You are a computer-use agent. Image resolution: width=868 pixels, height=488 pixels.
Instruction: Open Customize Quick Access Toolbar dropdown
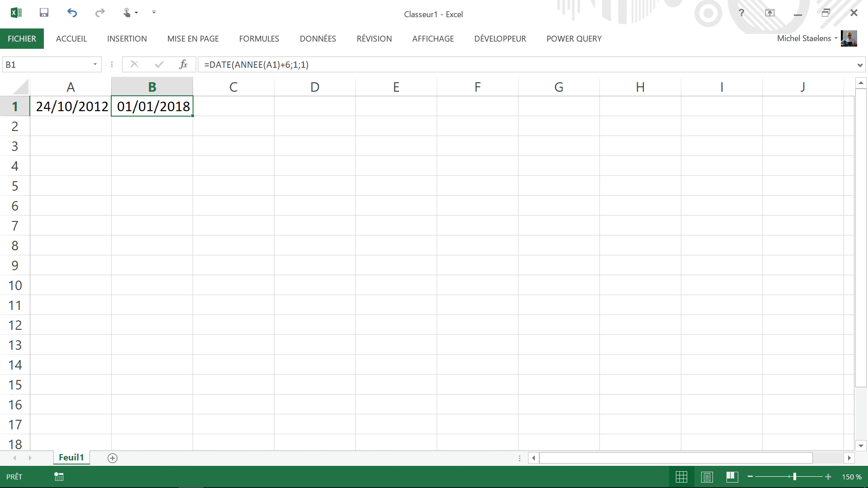coord(154,12)
